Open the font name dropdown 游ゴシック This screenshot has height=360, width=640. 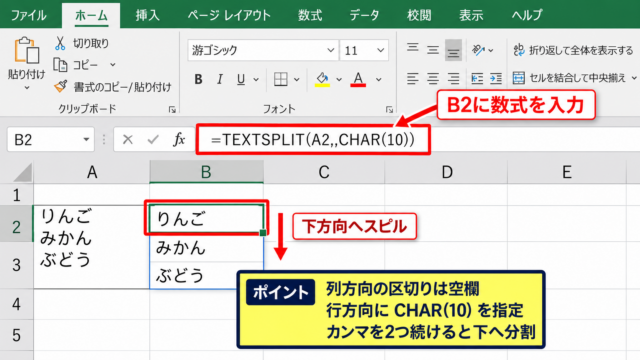(331, 50)
